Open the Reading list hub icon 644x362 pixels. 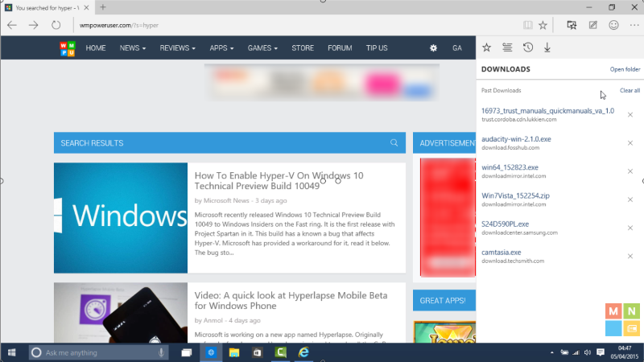(507, 47)
